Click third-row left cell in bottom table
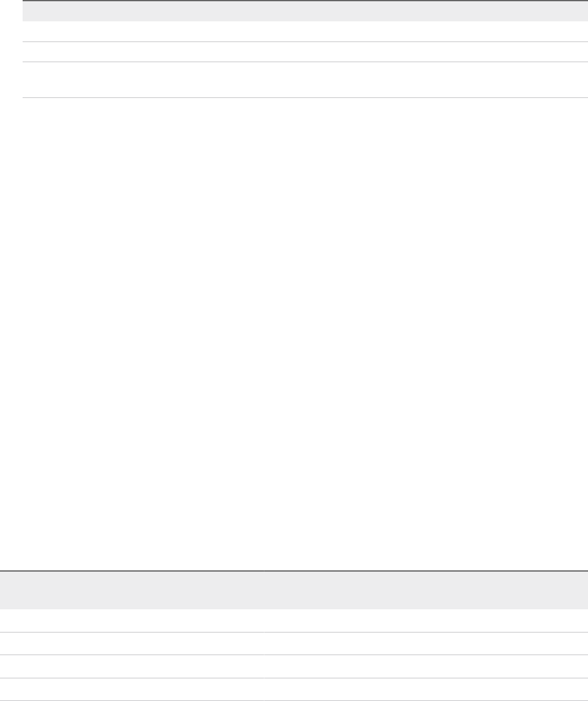This screenshot has width=588, height=701. click(x=132, y=666)
